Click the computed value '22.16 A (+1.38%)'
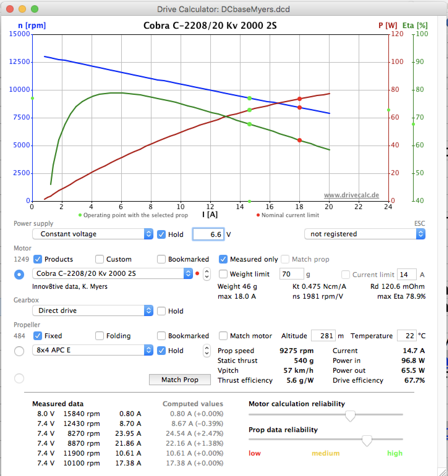 tap(194, 444)
